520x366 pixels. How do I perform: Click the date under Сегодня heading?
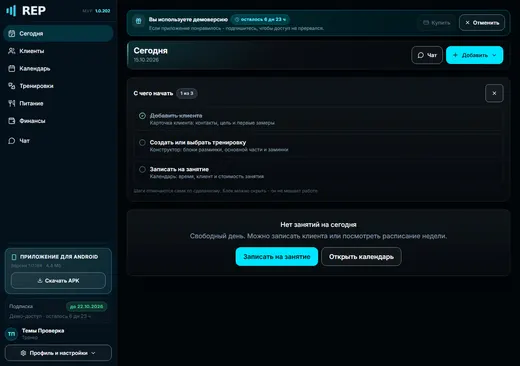(x=146, y=60)
